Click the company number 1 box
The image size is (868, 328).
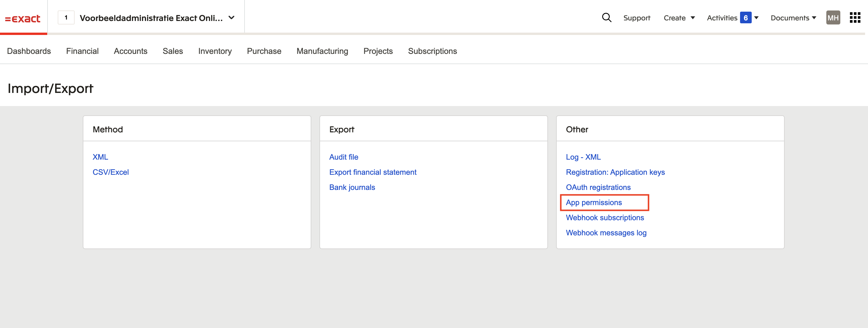pos(66,17)
